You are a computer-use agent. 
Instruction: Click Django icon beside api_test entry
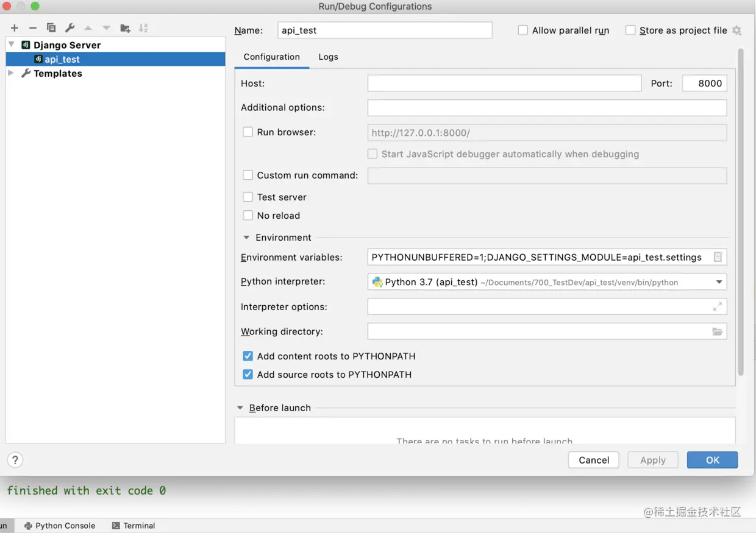pos(38,59)
